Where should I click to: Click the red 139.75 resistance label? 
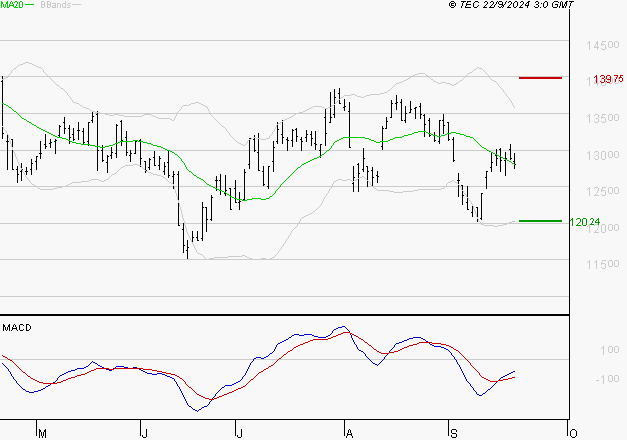pos(608,79)
